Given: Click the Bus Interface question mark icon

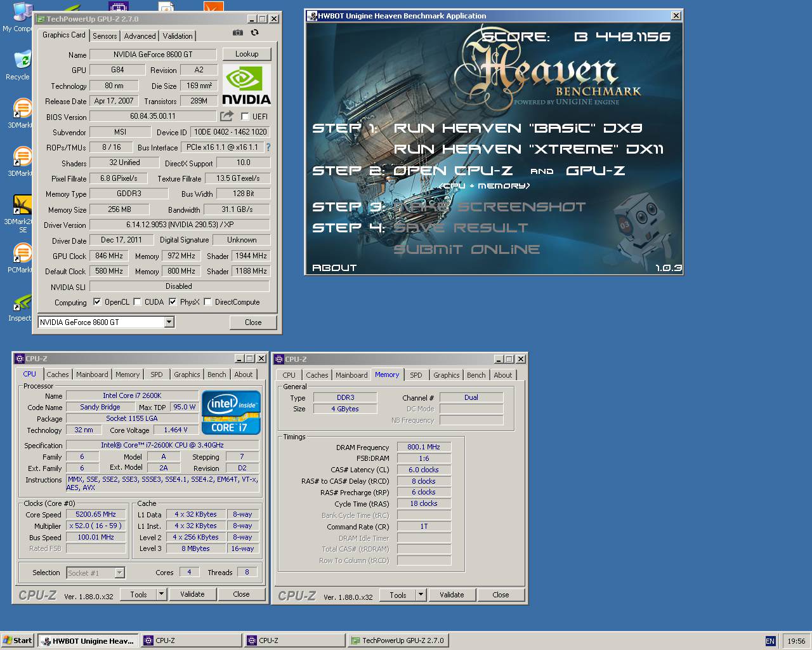Looking at the screenshot, I should click(x=268, y=147).
